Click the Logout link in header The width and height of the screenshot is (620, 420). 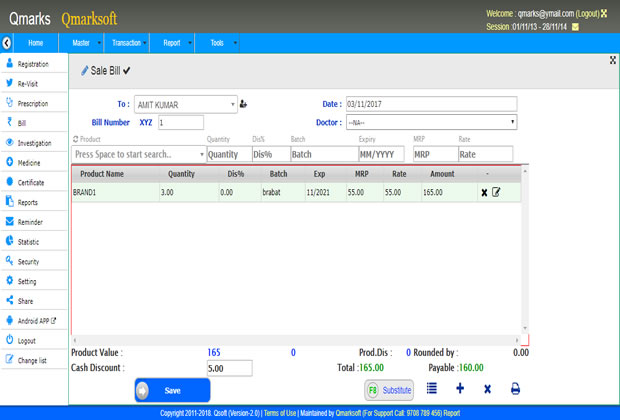click(x=588, y=14)
